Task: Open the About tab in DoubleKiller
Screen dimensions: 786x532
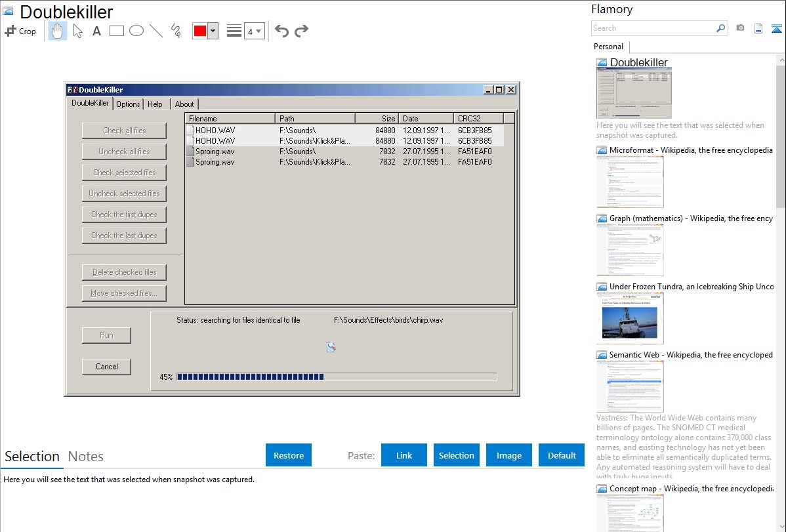Action: [184, 104]
